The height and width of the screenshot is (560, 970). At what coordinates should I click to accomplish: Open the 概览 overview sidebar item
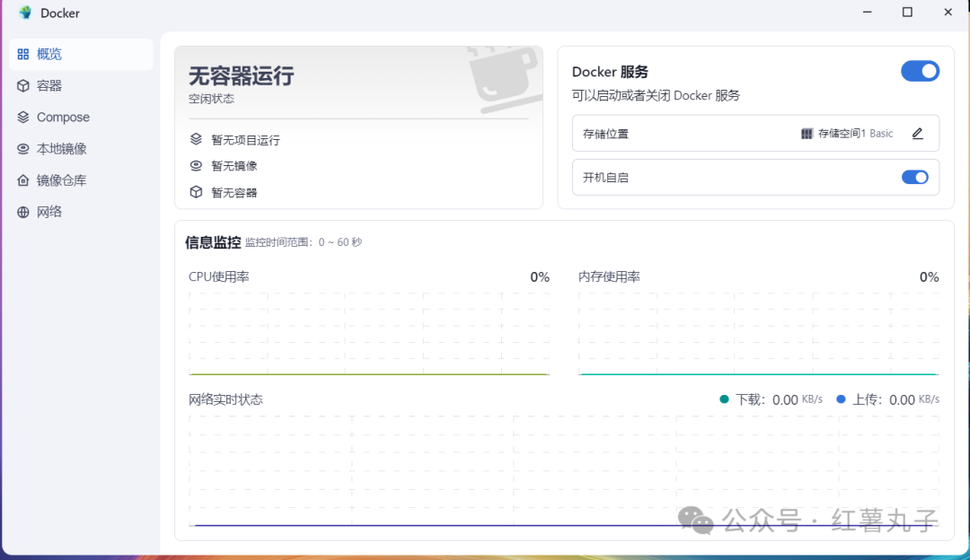81,55
